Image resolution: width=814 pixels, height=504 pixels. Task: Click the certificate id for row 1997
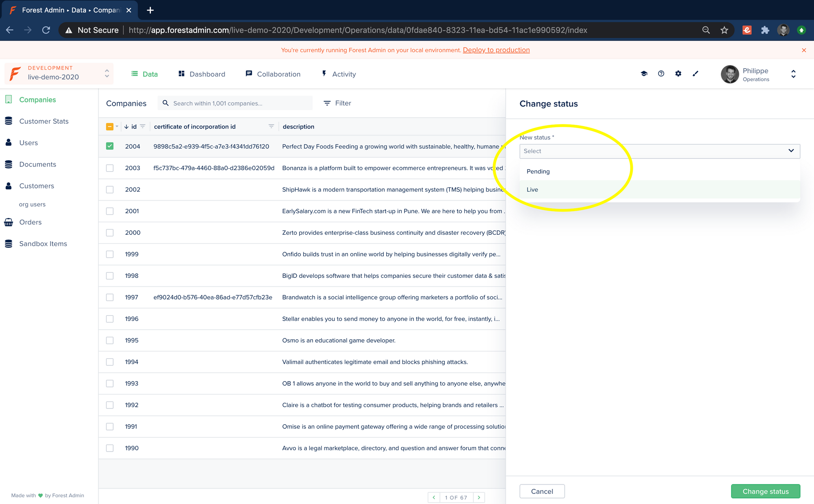213,297
